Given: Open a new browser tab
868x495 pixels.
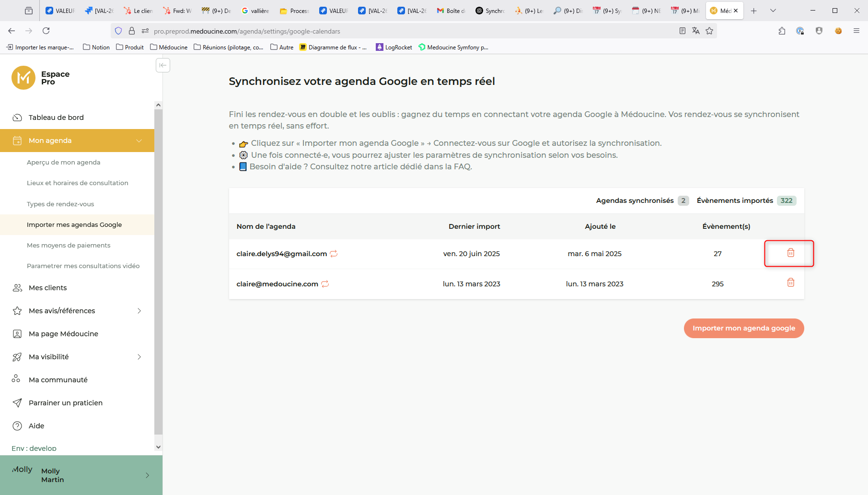Looking at the screenshot, I should [x=753, y=11].
